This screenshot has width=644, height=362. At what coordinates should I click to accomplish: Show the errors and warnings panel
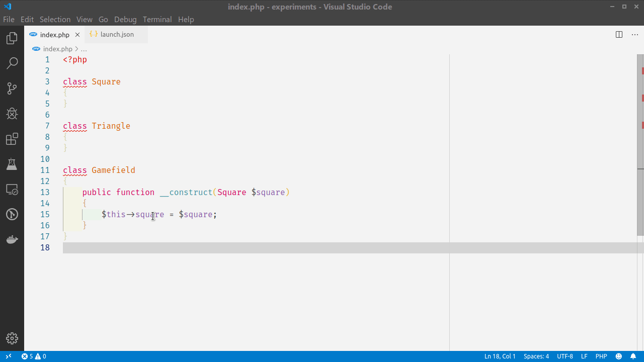pyautogui.click(x=33, y=356)
